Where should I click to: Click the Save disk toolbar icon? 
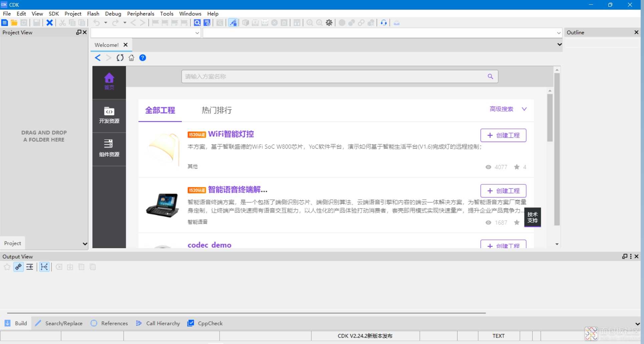point(37,23)
